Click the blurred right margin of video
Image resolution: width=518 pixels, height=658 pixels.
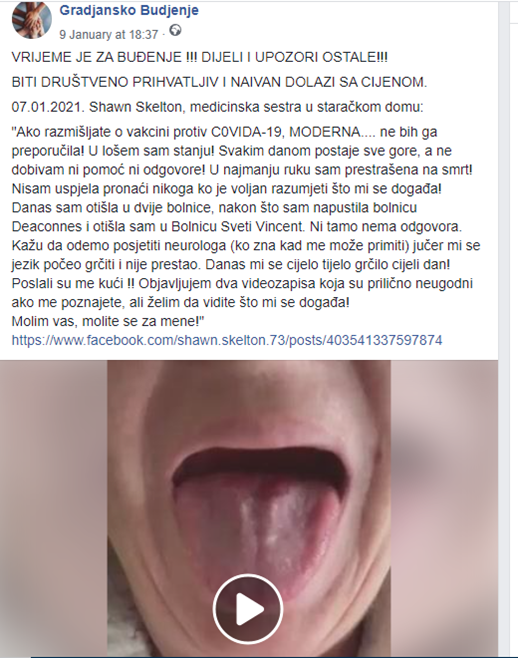444,509
